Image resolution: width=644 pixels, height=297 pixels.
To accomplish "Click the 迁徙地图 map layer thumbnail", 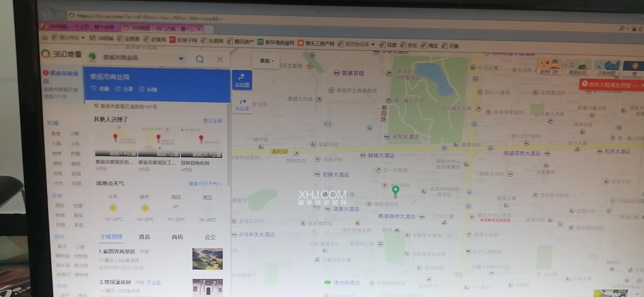I will pyautogui.click(x=606, y=68).
